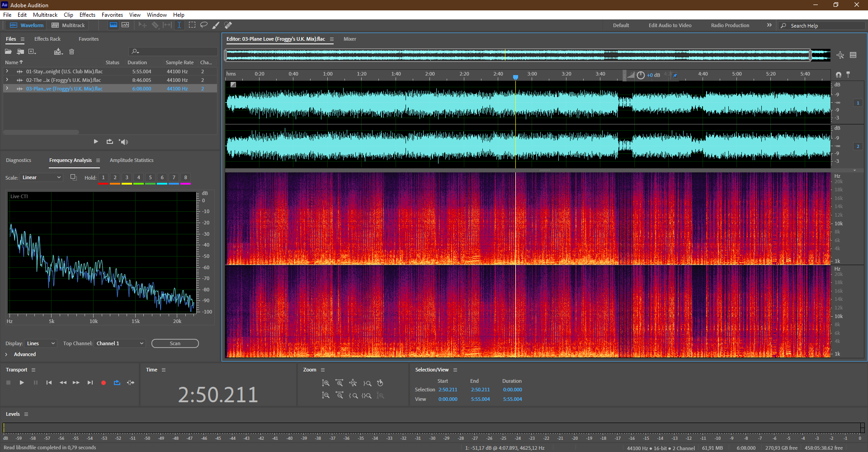Click Zoom In Amplitude icon

point(325,383)
